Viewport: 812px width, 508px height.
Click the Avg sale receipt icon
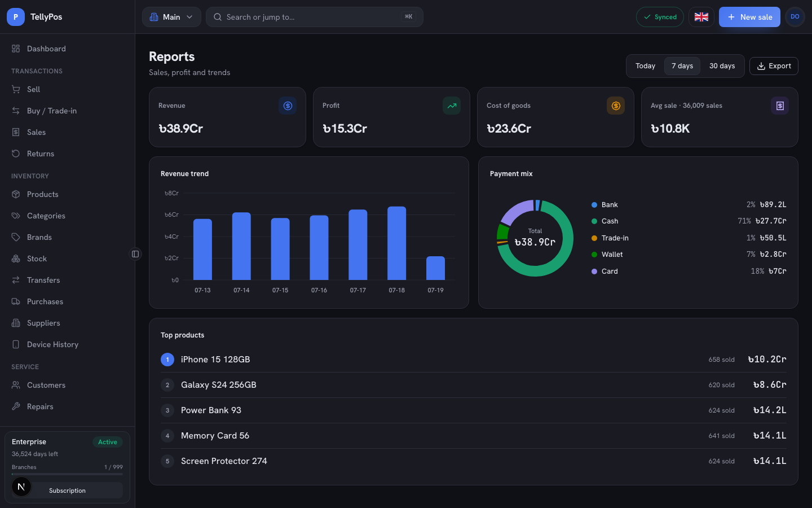[780, 106]
